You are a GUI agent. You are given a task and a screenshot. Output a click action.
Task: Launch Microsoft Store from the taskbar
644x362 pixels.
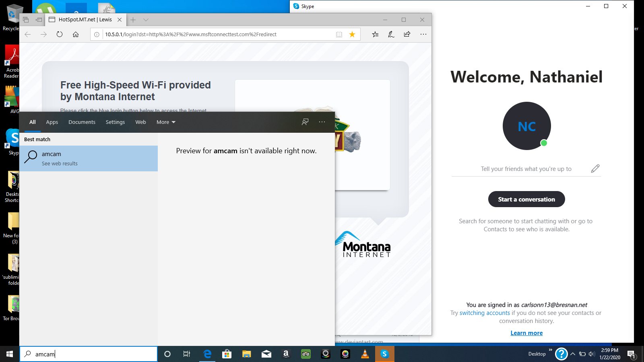click(x=227, y=354)
